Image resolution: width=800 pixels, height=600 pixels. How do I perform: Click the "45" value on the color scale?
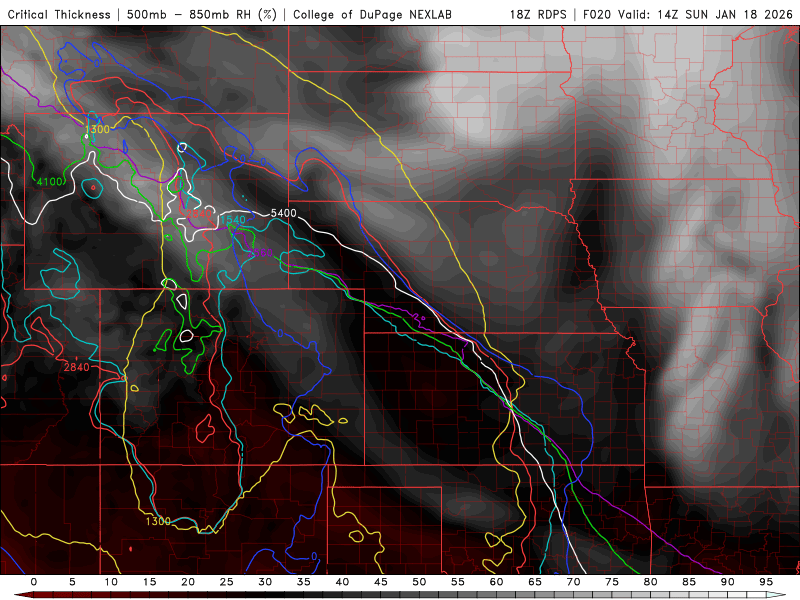pyautogui.click(x=381, y=582)
